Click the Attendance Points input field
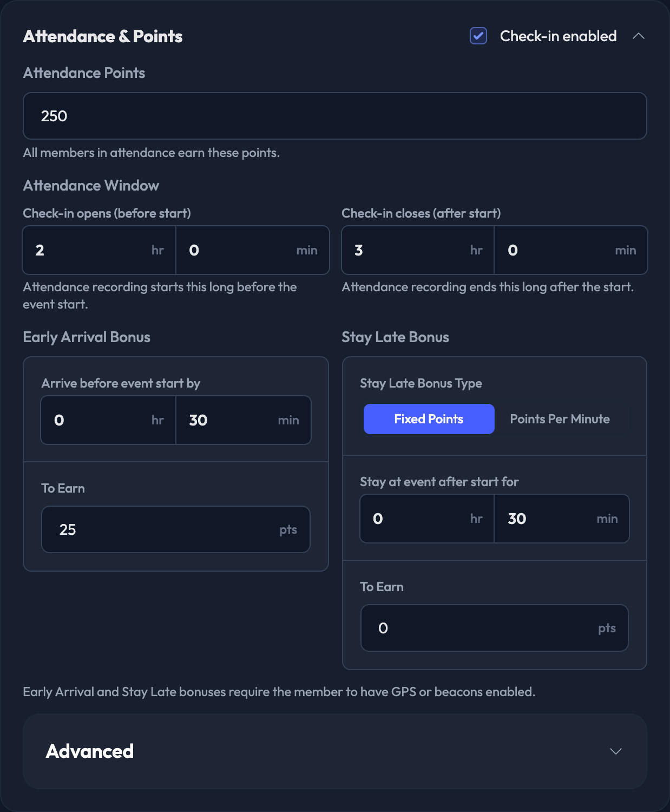The image size is (670, 812). coord(335,116)
